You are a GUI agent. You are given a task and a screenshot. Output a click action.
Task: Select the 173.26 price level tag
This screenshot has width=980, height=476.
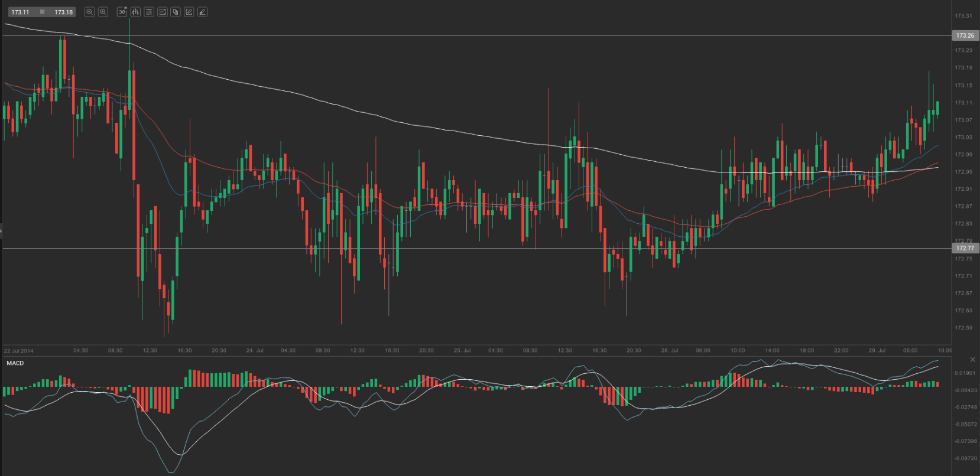965,35
